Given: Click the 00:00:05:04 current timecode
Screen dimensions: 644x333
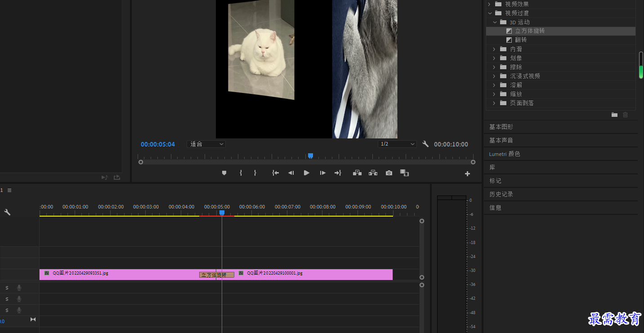Looking at the screenshot, I should (x=158, y=144).
